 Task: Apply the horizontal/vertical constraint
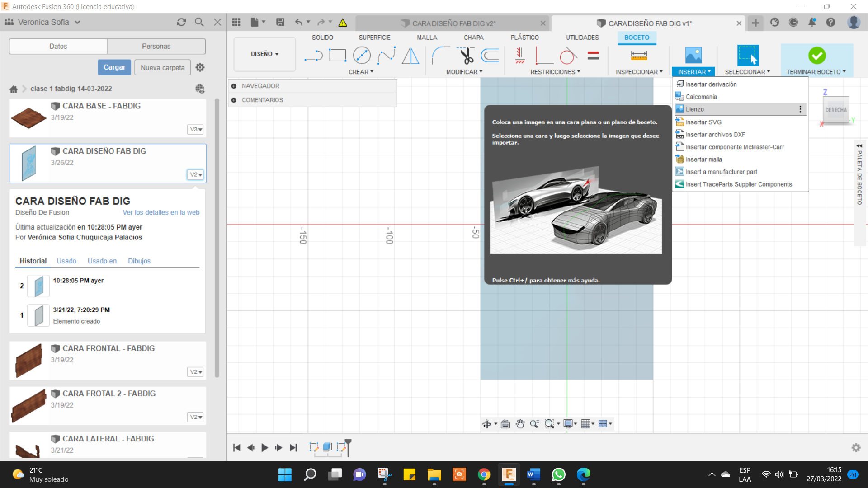pyautogui.click(x=520, y=56)
